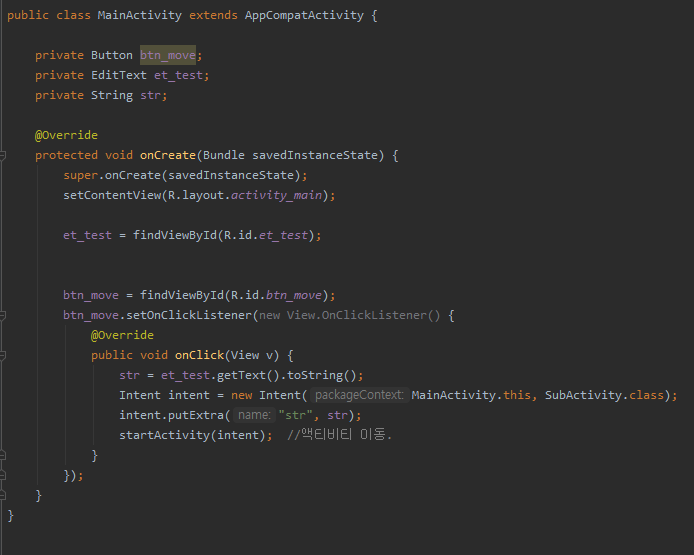Click the onCreate method name in its declaration
Screen dimensions: 694x555
click(x=168, y=155)
